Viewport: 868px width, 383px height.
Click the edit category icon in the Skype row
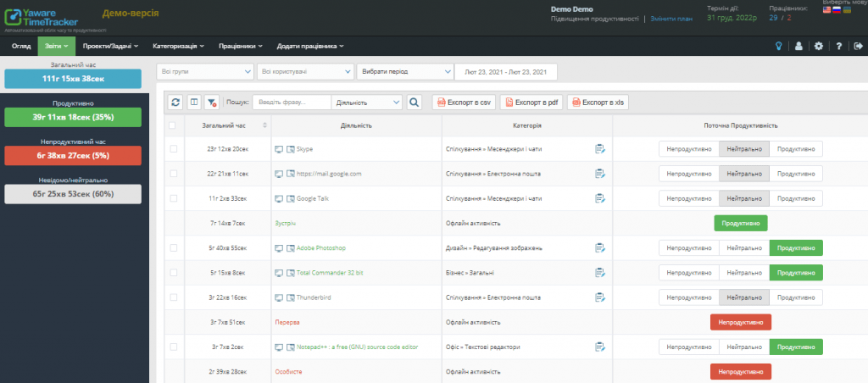pyautogui.click(x=600, y=149)
